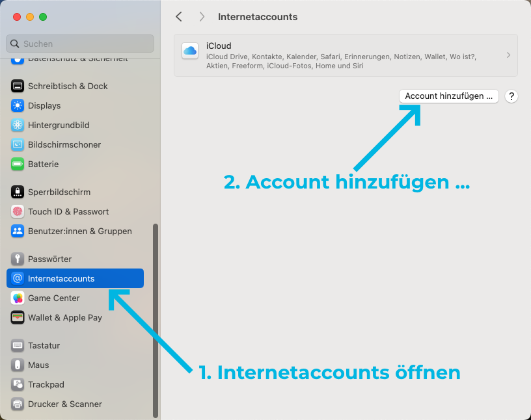The height and width of the screenshot is (420, 531).
Task: Go back with the left chevron
Action: click(179, 17)
